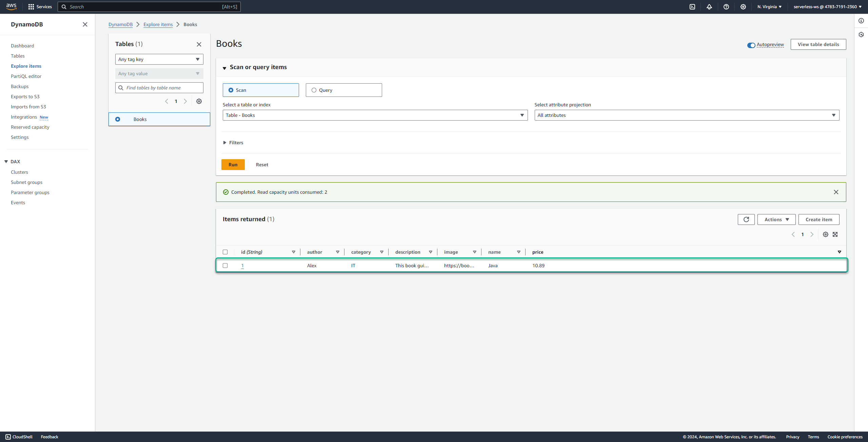868x442 pixels.
Task: Open CloudShell from top bar icon
Action: point(692,7)
